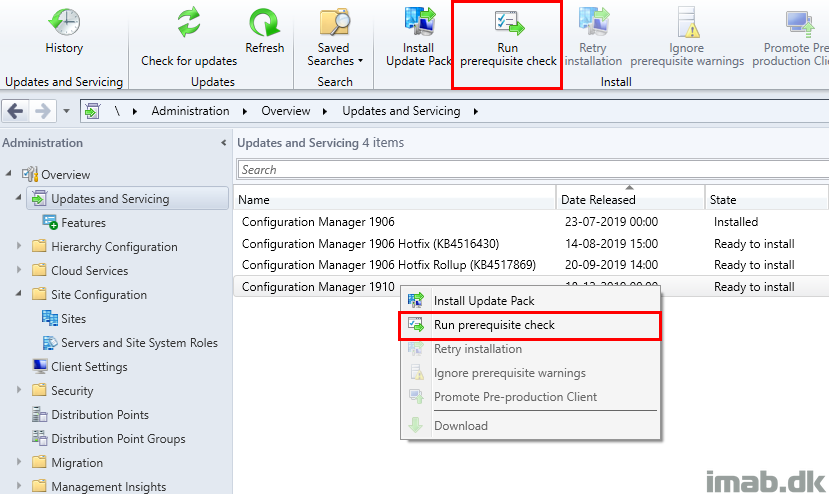Open the navigation history dropdown arrow

click(x=66, y=111)
